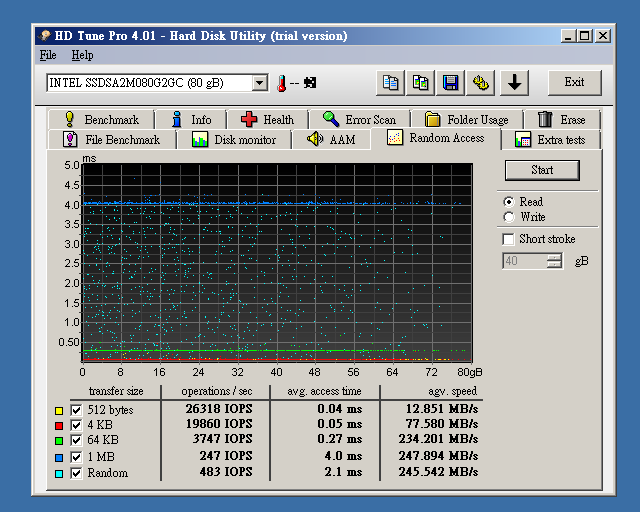Image resolution: width=640 pixels, height=512 pixels.
Task: Go to the Error Scan tab
Action: click(x=359, y=119)
